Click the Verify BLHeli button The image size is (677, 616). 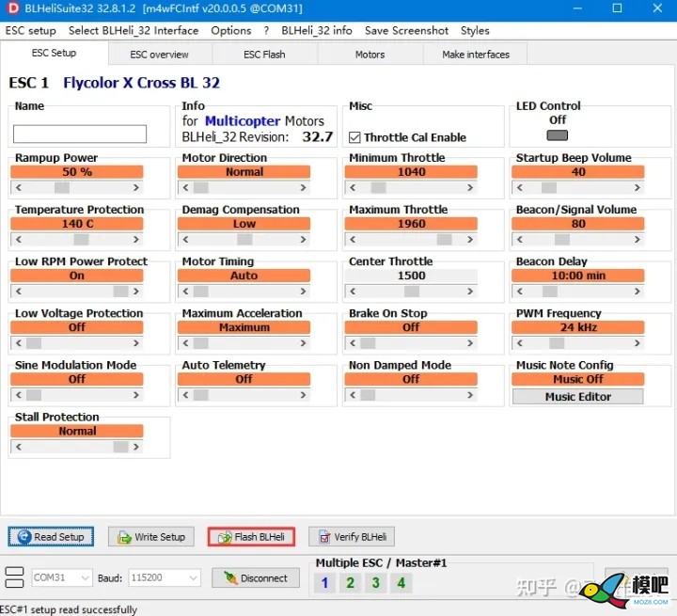tap(351, 536)
